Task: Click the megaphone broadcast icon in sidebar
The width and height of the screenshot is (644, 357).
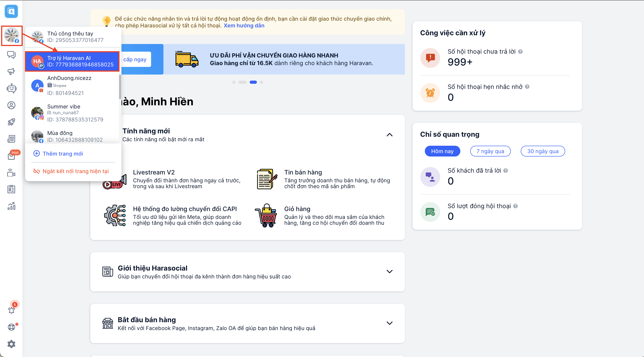Action: tap(11, 71)
